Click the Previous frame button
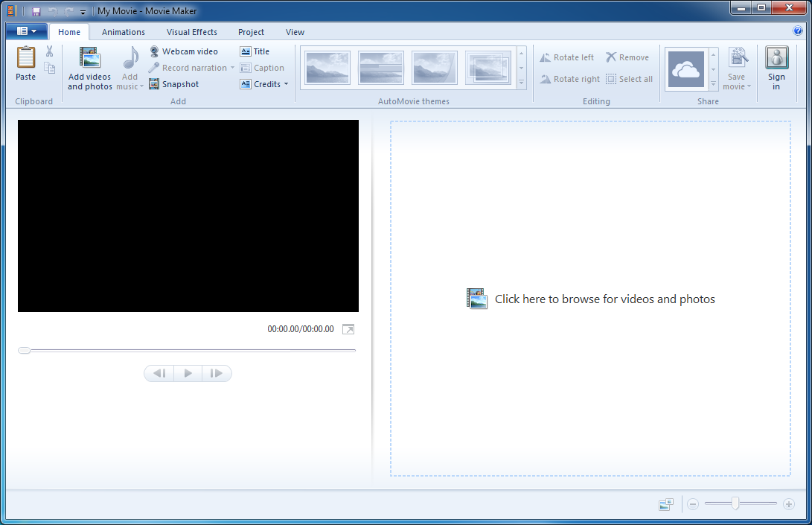Image resolution: width=812 pixels, height=525 pixels. coord(159,373)
